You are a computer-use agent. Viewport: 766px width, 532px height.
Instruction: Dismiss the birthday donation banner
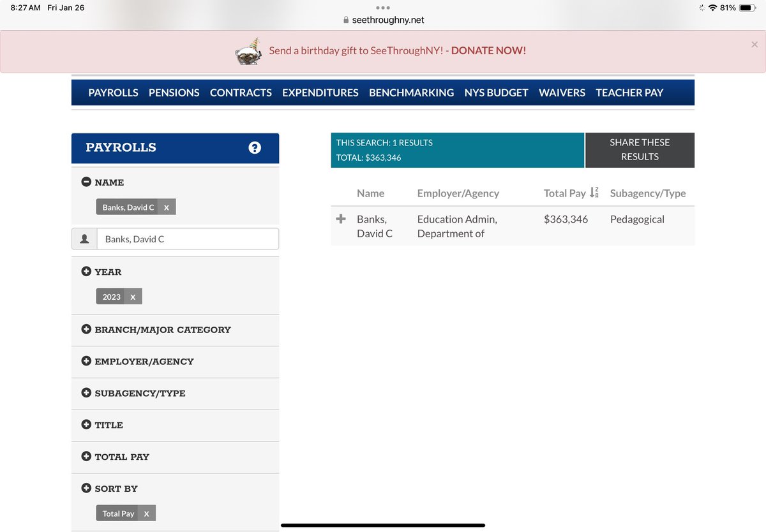pos(755,45)
